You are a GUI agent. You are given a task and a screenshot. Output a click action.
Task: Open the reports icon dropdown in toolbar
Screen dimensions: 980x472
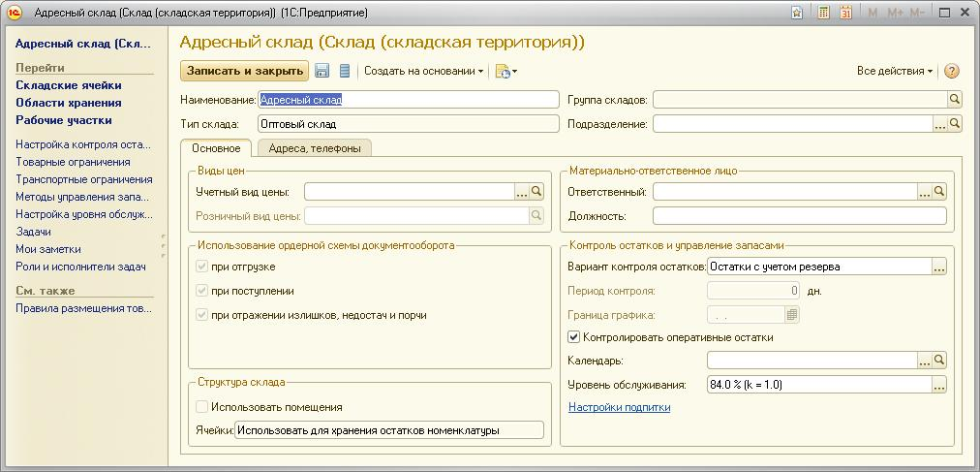pos(506,72)
